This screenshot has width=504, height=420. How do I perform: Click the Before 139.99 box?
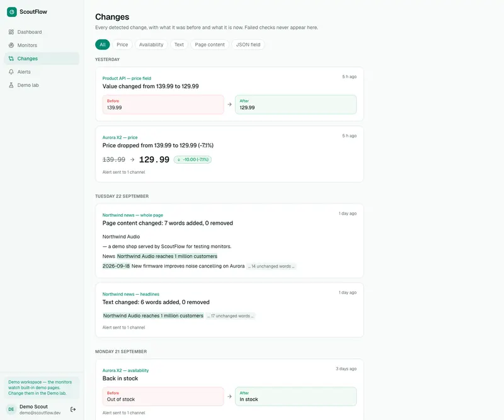click(163, 105)
